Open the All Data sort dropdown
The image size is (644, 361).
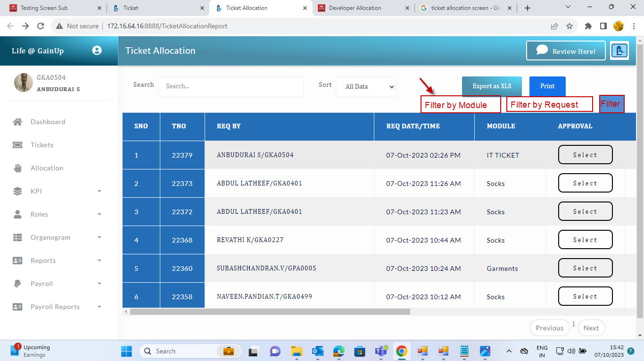366,87
